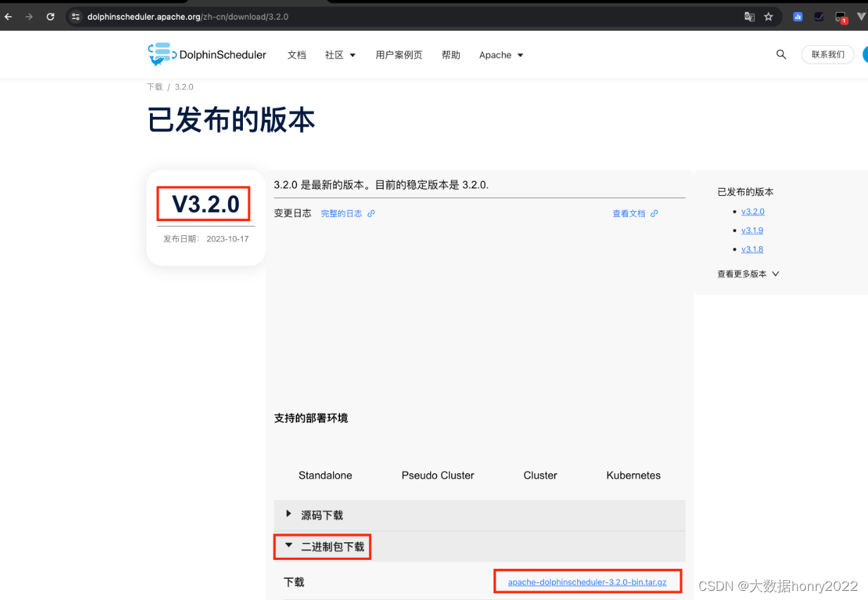
Task: Open the dark wave extension icon
Action: tap(819, 16)
